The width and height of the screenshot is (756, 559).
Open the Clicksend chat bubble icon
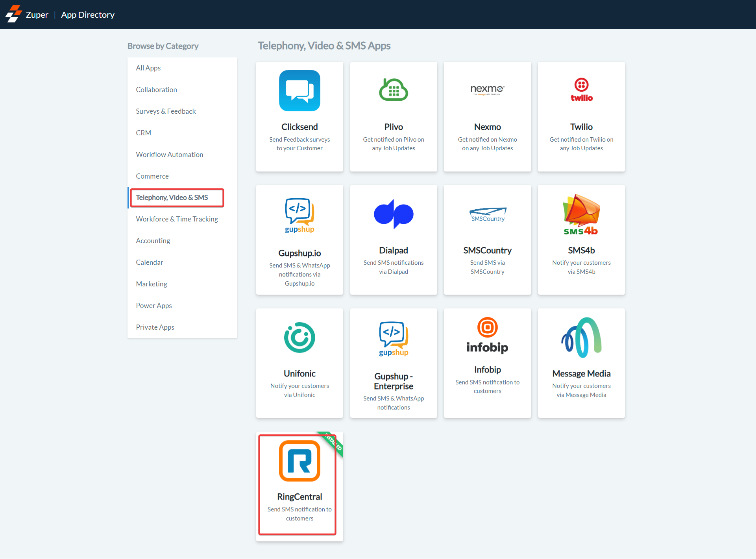click(299, 90)
